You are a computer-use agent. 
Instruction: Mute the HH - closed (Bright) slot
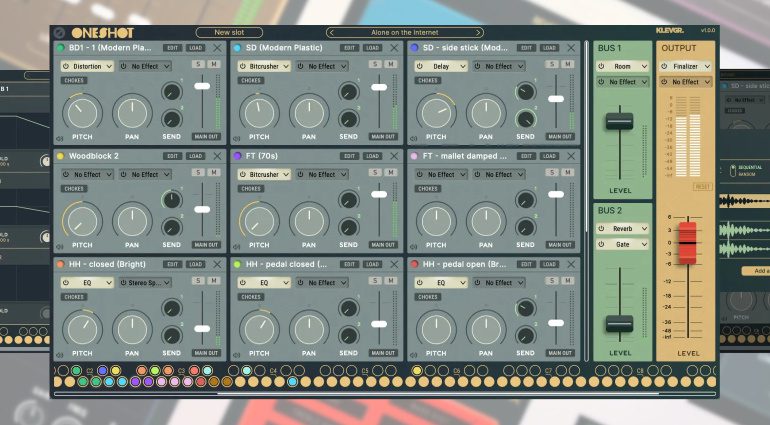click(211, 283)
